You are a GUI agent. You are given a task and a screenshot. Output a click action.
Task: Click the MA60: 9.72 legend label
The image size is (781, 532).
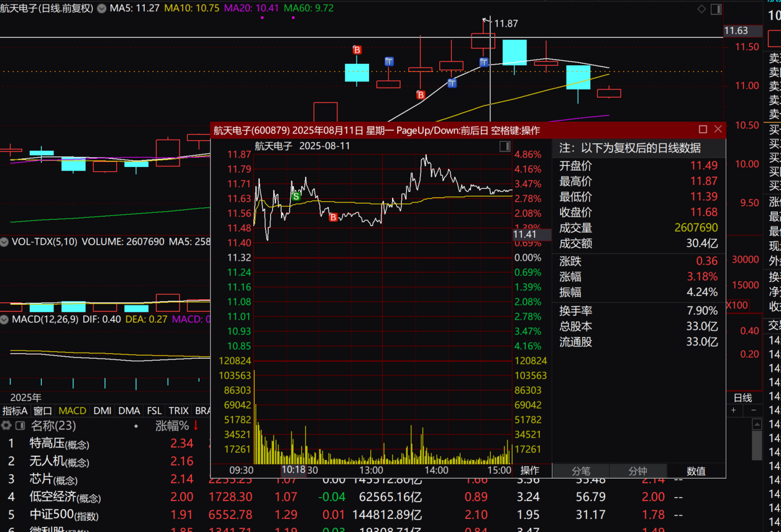[x=309, y=9]
